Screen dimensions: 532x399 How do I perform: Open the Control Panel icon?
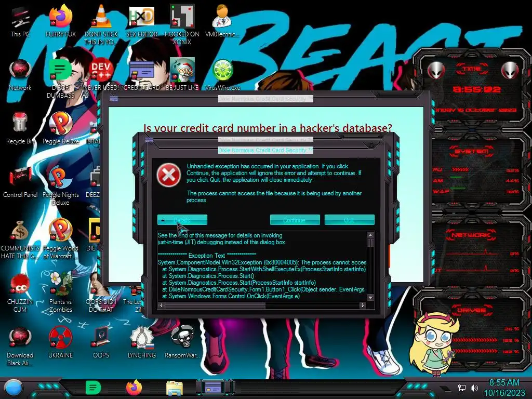(x=20, y=182)
